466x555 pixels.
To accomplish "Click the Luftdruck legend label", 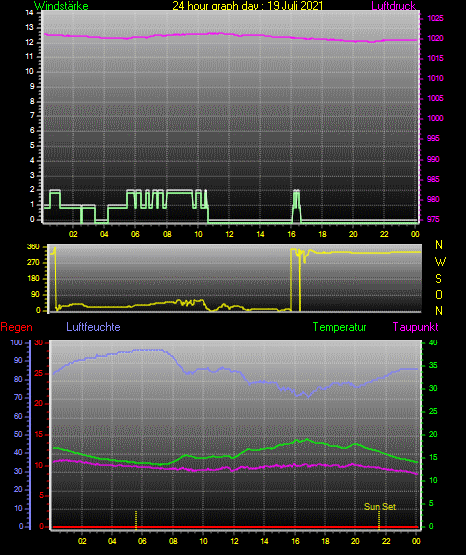I will tap(393, 6).
